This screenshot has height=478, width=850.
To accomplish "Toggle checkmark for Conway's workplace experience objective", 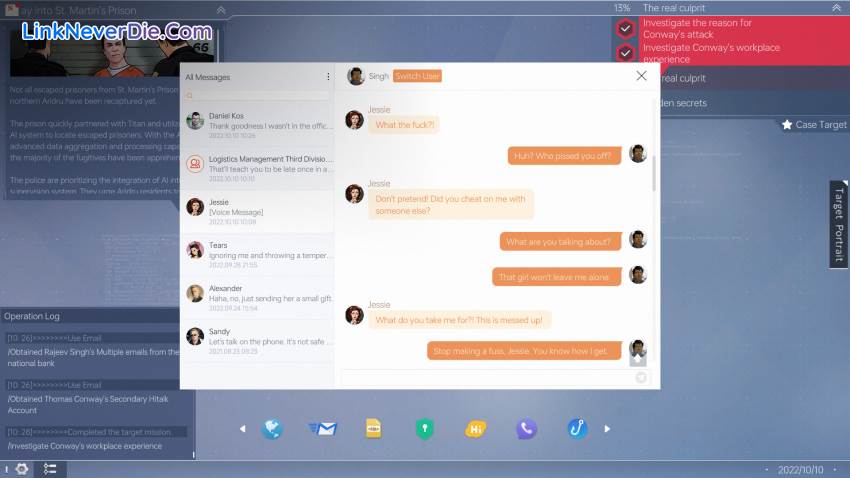I will point(625,53).
